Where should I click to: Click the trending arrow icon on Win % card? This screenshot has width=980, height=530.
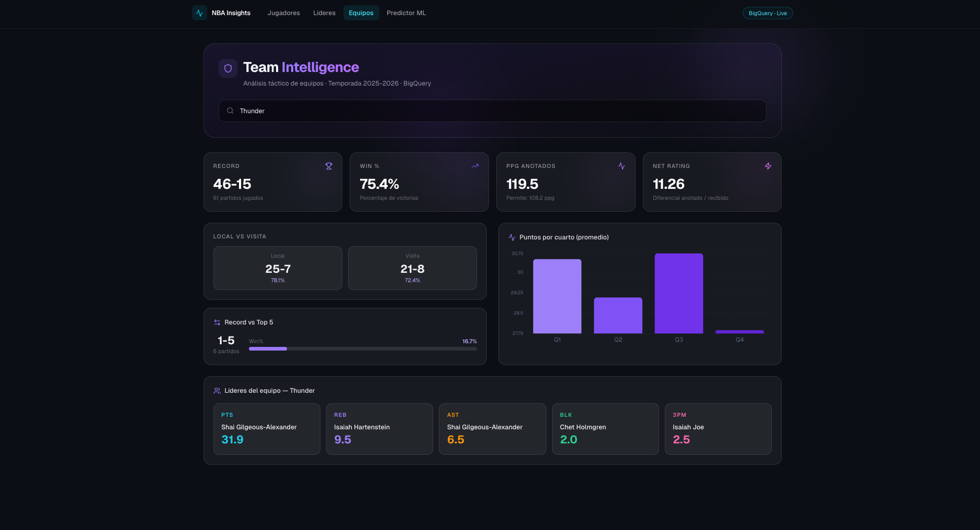point(475,166)
